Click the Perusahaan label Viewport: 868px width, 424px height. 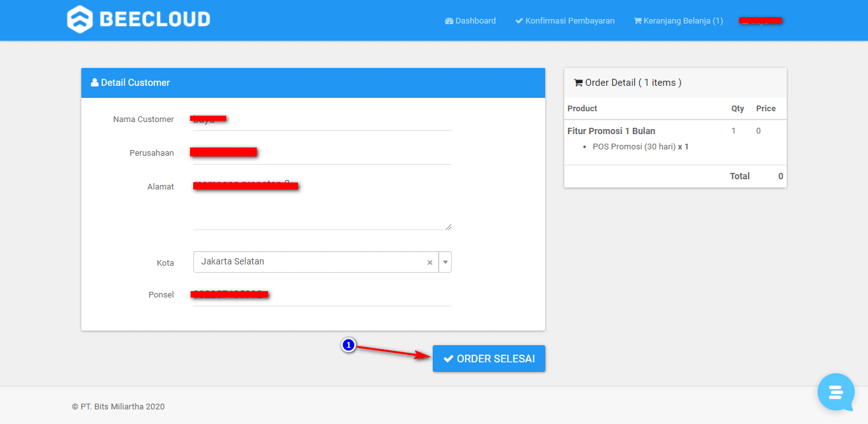point(152,153)
